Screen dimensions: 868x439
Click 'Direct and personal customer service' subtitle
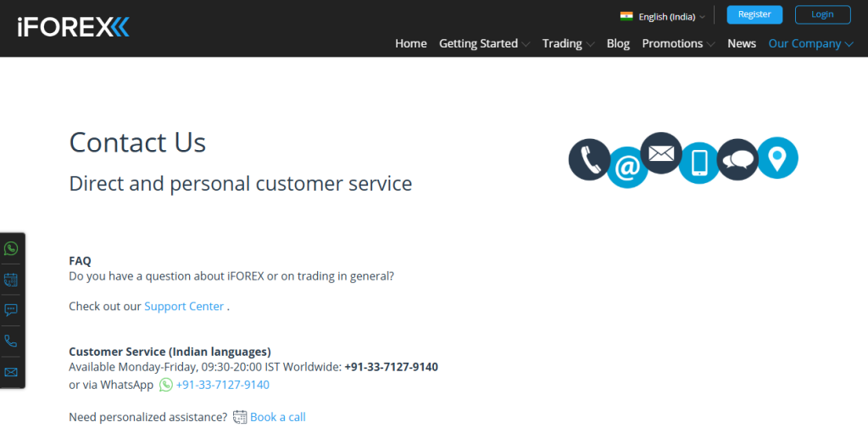240,183
